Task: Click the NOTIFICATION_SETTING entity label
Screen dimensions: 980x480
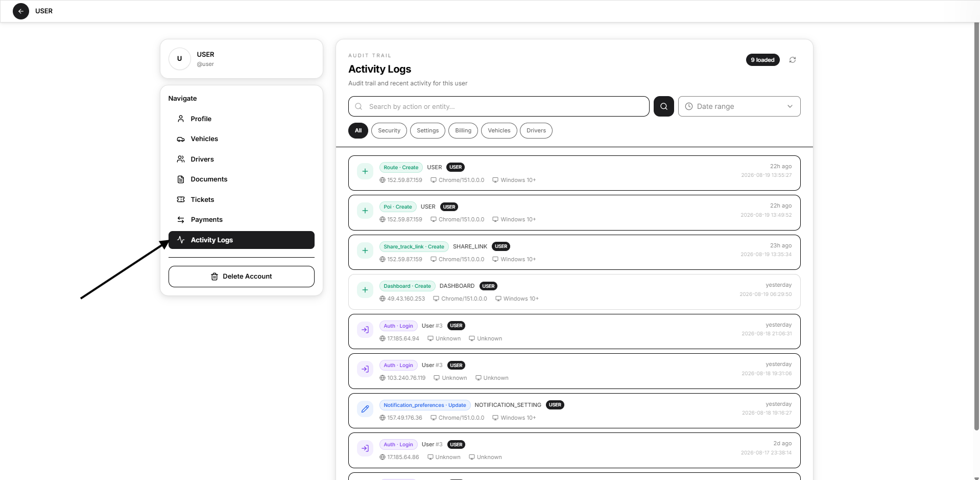Action: click(x=508, y=405)
